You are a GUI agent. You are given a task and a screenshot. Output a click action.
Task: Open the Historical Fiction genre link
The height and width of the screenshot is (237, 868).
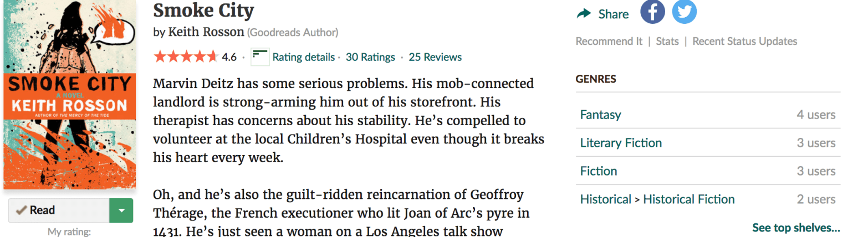[688, 199]
